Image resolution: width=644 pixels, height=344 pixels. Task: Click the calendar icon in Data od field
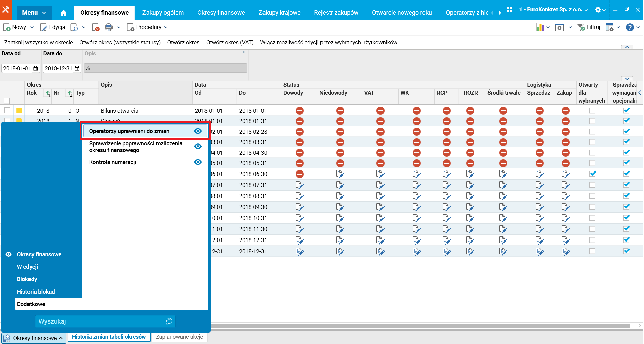pyautogui.click(x=36, y=68)
